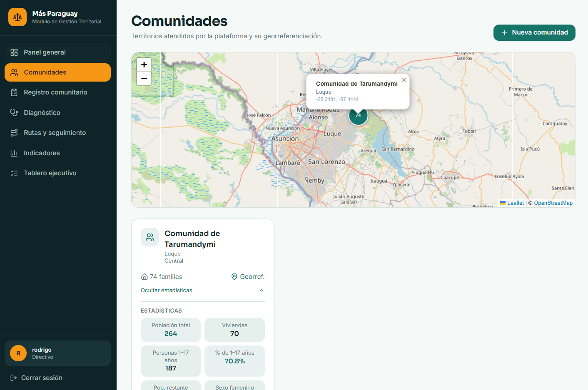Image resolution: width=588 pixels, height=390 pixels.
Task: Click the 74 familias text
Action: click(x=166, y=277)
